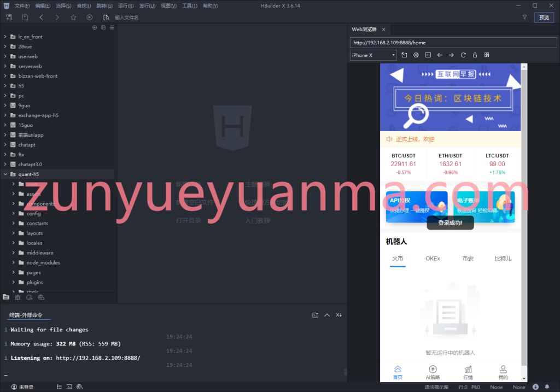This screenshot has height=392, width=560.
Task: Click the filter funnel icon near preview
Action: click(524, 17)
